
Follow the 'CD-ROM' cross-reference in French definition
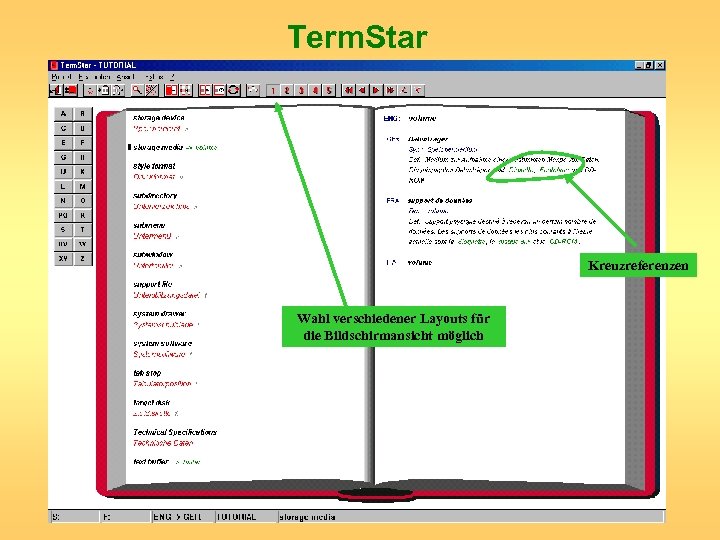(563, 241)
